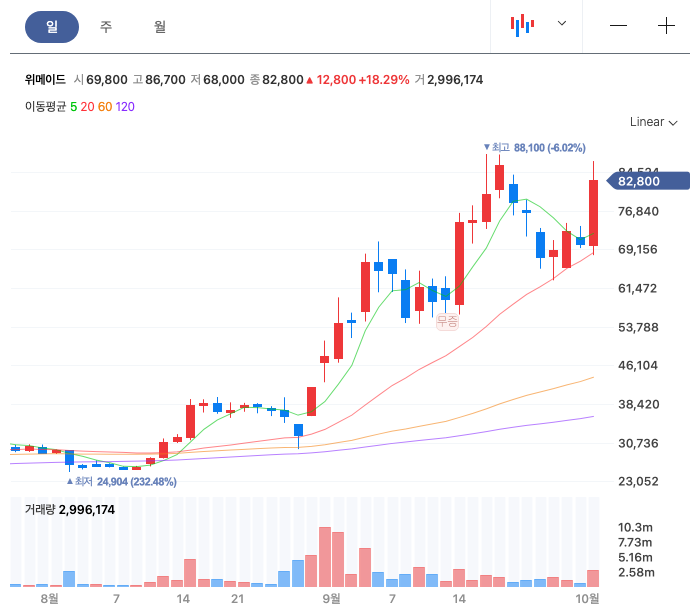The image size is (699, 612).
Task: Toggle the 120-day moving average
Action: [x=125, y=107]
